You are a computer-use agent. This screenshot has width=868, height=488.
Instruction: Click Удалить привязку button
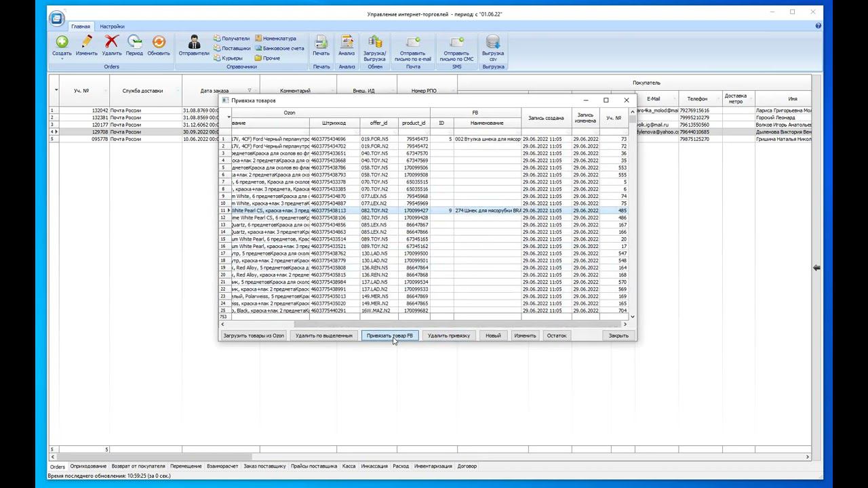[449, 335]
